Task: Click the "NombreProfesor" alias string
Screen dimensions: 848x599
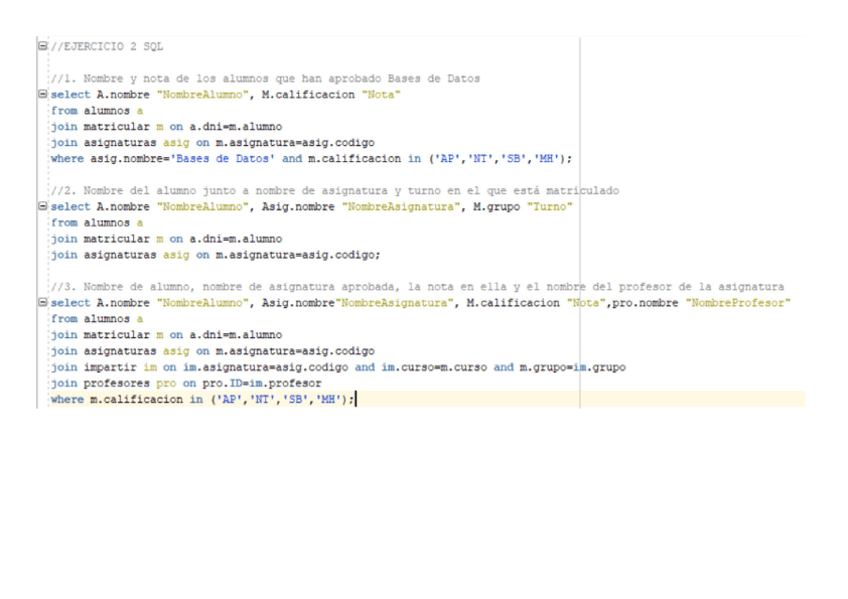Action: point(739,303)
